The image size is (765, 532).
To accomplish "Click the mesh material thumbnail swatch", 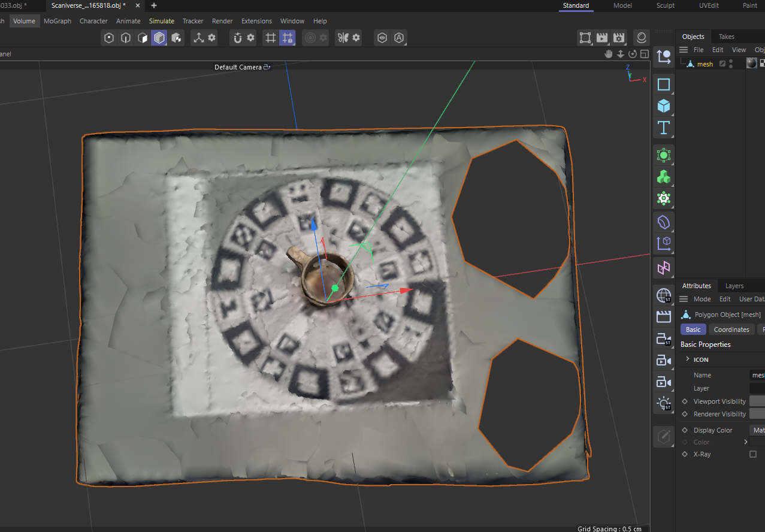I will point(751,62).
